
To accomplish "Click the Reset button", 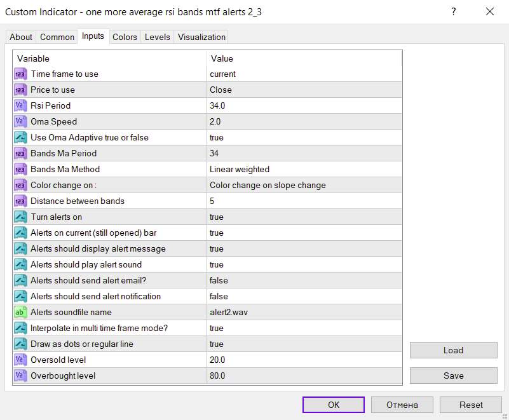I will click(471, 405).
